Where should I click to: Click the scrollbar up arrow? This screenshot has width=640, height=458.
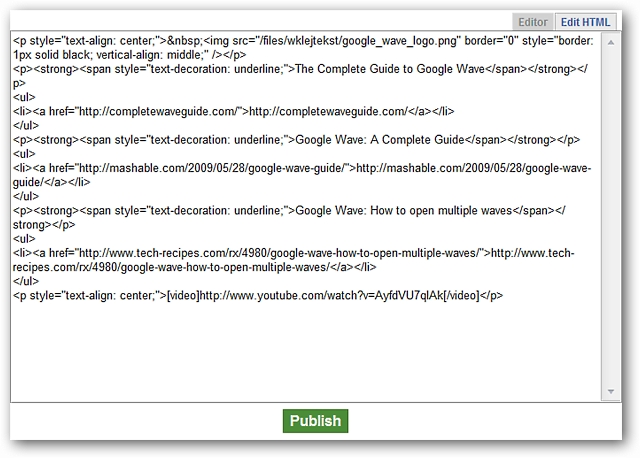[611, 42]
